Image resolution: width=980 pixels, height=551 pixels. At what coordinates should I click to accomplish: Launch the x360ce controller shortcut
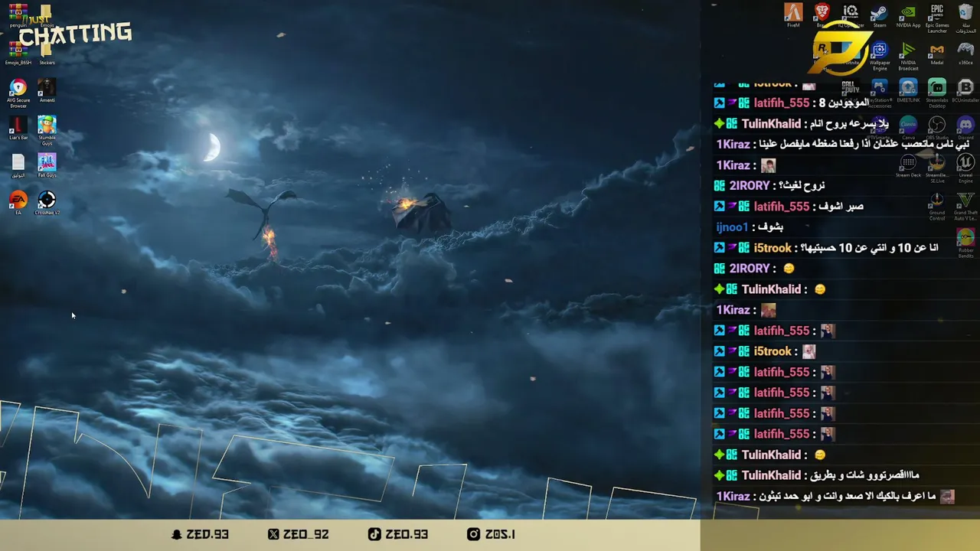(x=965, y=53)
